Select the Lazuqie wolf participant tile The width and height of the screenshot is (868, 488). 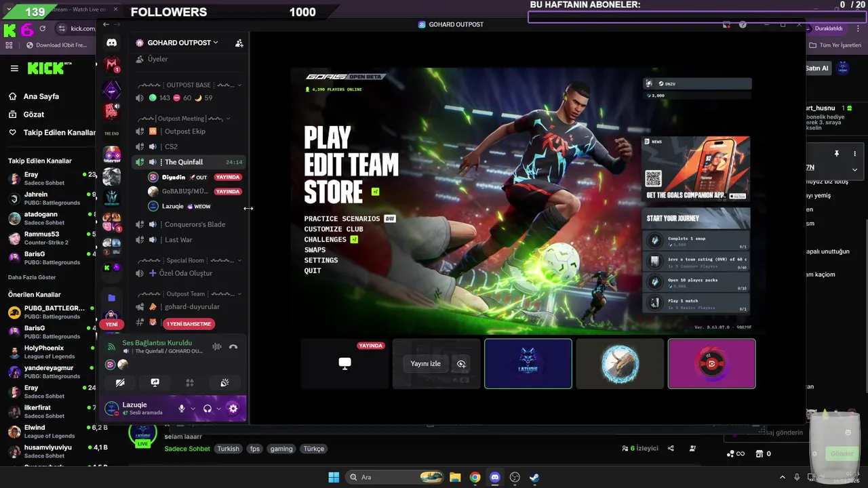coord(528,364)
